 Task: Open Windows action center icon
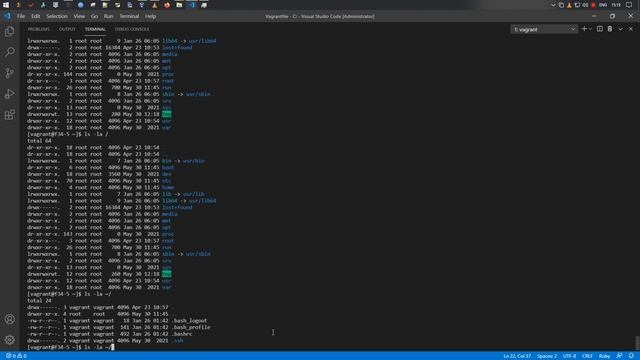(x=629, y=5)
